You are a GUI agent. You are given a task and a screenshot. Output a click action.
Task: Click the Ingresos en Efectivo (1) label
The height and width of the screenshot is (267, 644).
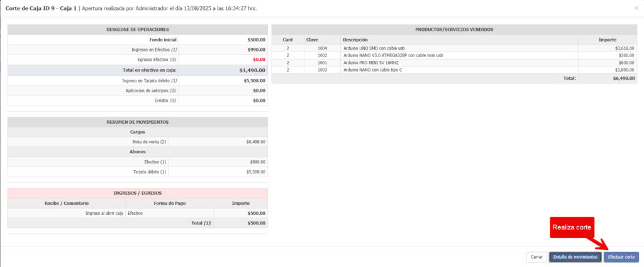tap(149, 49)
